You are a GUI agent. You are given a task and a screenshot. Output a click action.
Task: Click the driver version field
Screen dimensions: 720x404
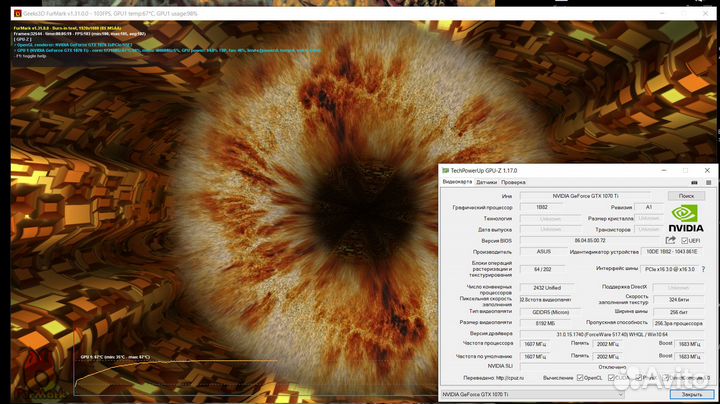click(612, 335)
